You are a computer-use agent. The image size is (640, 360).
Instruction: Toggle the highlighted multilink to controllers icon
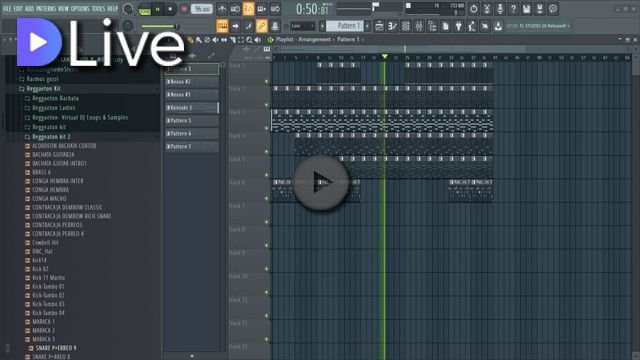[x=262, y=26]
